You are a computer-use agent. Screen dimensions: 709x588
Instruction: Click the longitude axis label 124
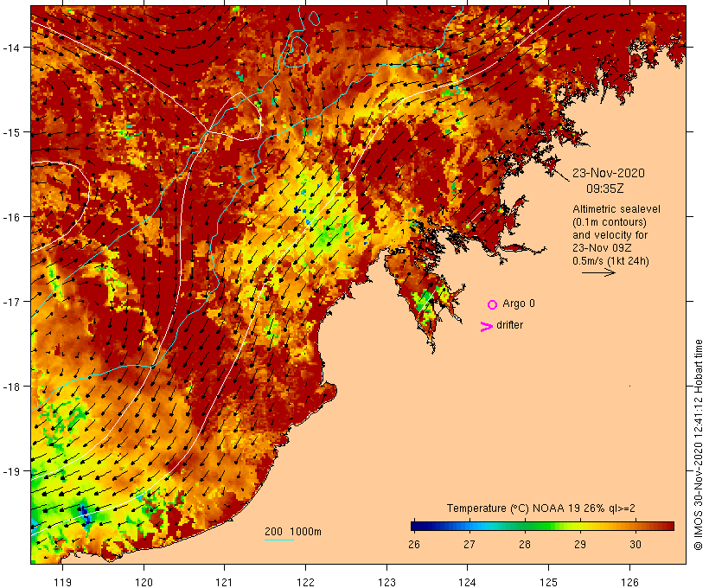pyautogui.click(x=468, y=582)
